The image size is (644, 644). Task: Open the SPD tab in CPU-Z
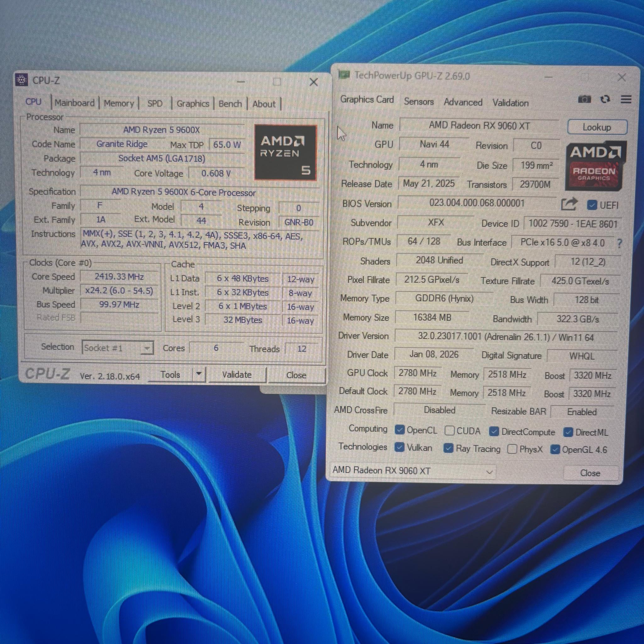pos(155,103)
